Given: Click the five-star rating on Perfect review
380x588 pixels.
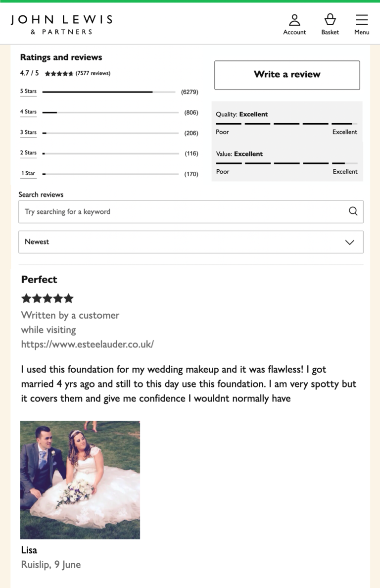Looking at the screenshot, I should (x=47, y=298).
